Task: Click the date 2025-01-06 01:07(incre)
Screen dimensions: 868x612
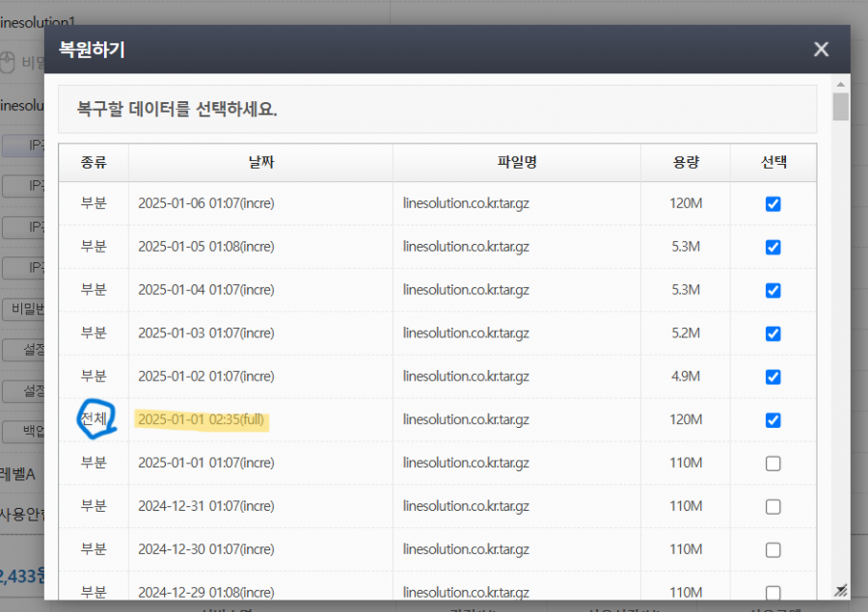Action: click(206, 203)
